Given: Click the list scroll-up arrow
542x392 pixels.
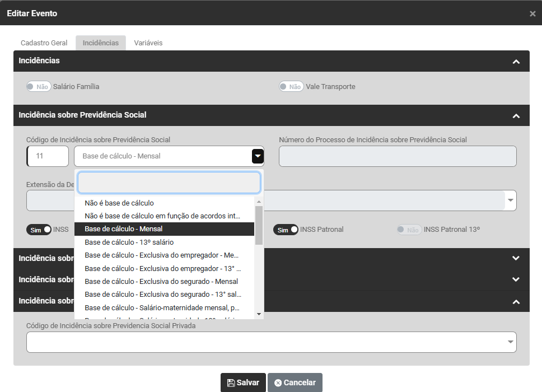Looking at the screenshot, I should [259, 202].
